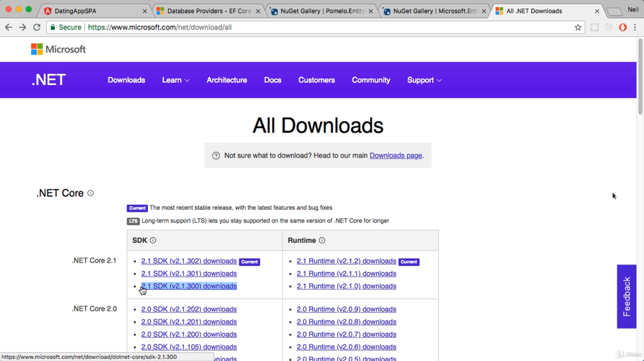The image size is (644, 361).
Task: Open 2.1 SDK (v2.1.302) downloads
Action: pos(189,261)
